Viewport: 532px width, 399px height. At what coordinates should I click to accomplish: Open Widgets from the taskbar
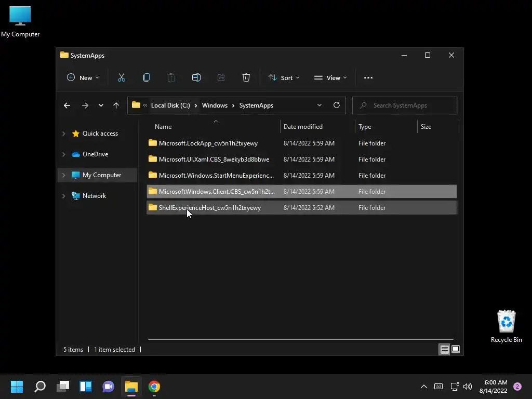pos(86,387)
